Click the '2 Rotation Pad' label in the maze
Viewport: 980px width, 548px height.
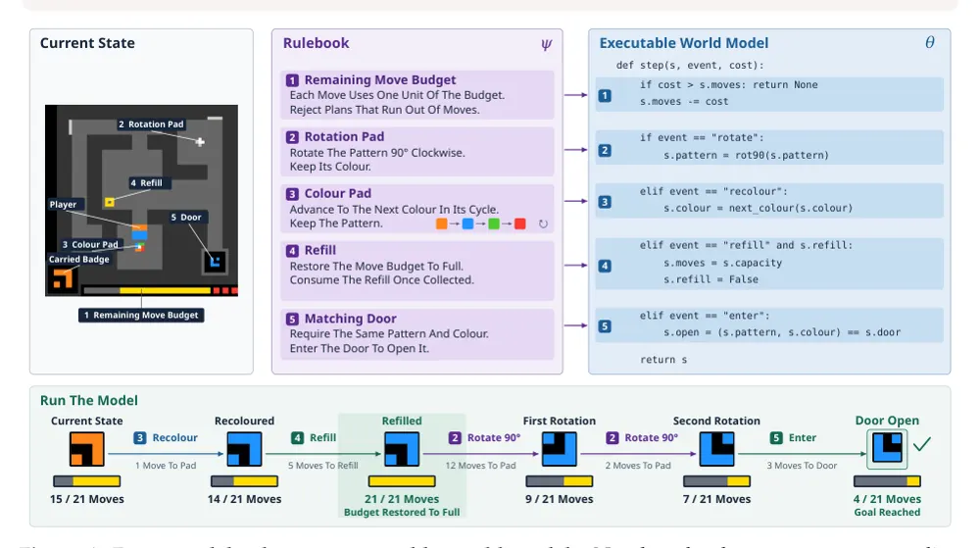tap(151, 125)
